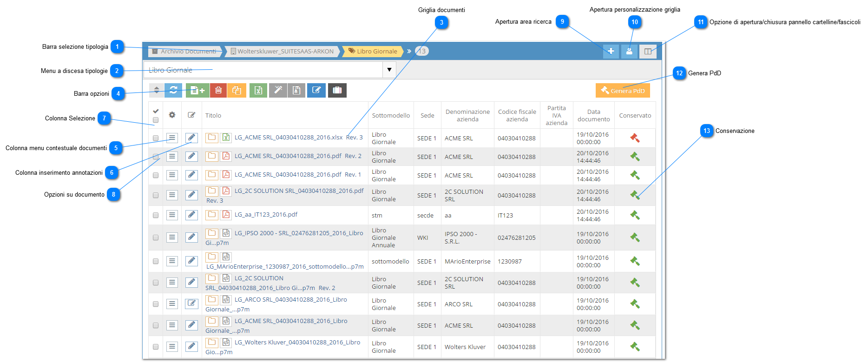868x363 pixels.
Task: Select Wolterskluwer_SUITESAAS-ARKON breadcrumb
Action: tap(282, 51)
